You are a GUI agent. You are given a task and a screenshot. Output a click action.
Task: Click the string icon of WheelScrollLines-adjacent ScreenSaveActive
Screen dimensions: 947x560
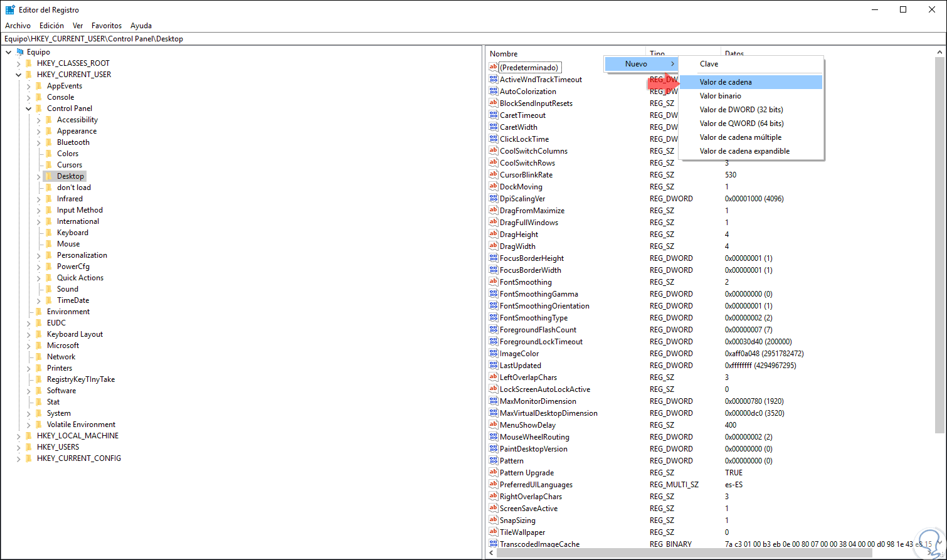(494, 509)
